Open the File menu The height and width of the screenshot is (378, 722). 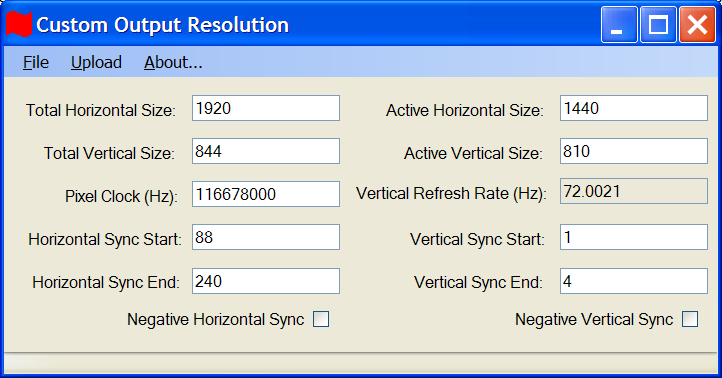click(36, 62)
